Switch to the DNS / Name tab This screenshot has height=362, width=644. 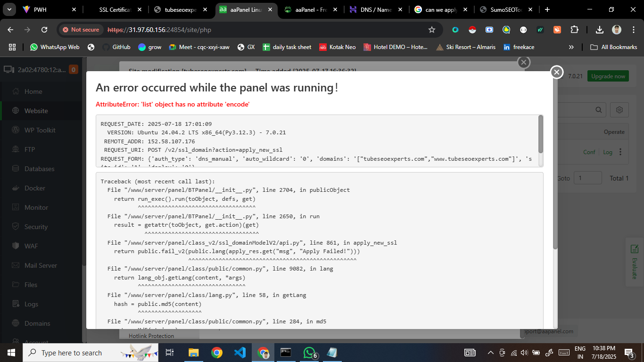(376, 9)
